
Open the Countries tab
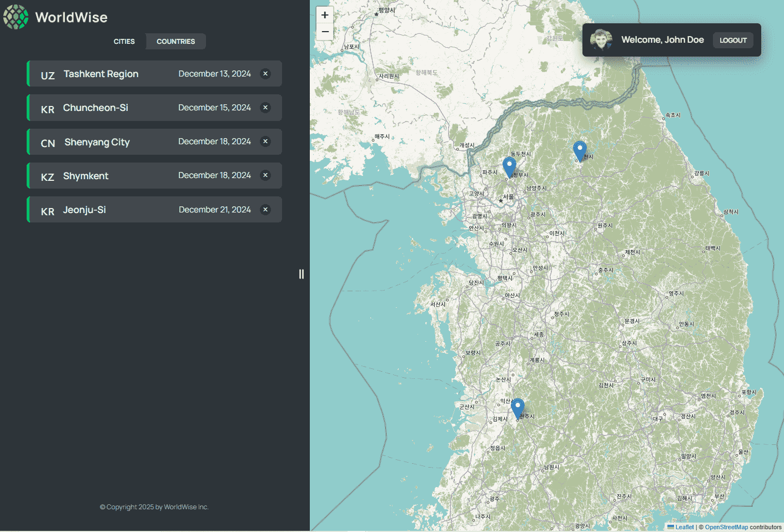(x=175, y=42)
